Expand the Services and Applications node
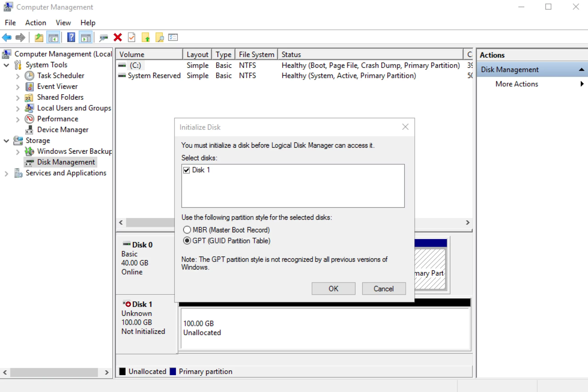The height and width of the screenshot is (392, 588). point(7,173)
